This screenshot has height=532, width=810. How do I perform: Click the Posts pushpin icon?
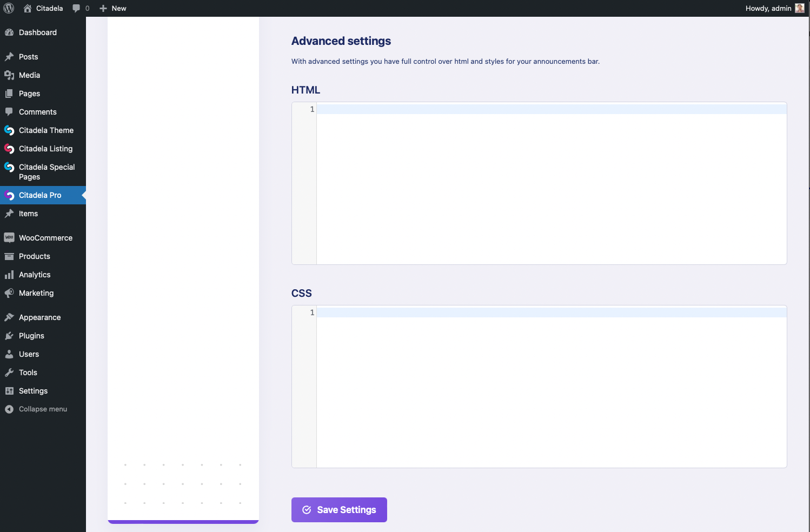click(9, 57)
